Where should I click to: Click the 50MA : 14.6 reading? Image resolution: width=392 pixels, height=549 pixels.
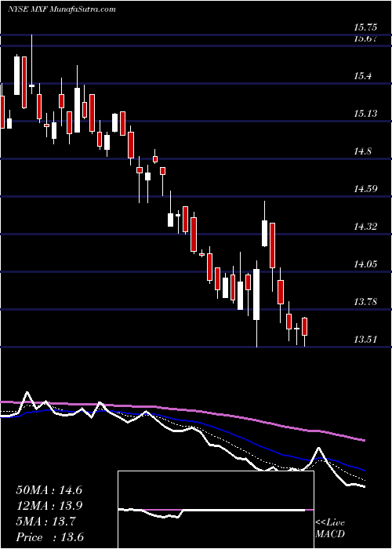point(49,490)
